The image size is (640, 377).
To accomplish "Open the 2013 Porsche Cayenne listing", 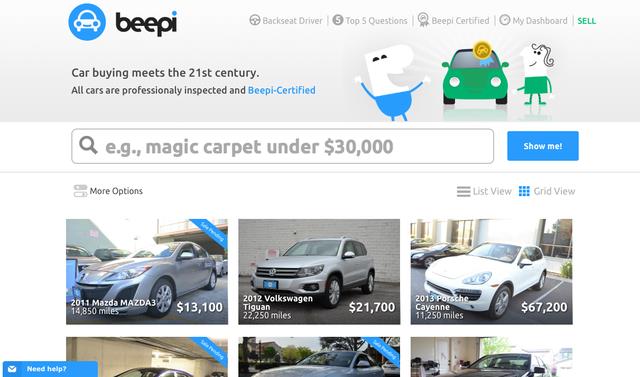I will 491,272.
